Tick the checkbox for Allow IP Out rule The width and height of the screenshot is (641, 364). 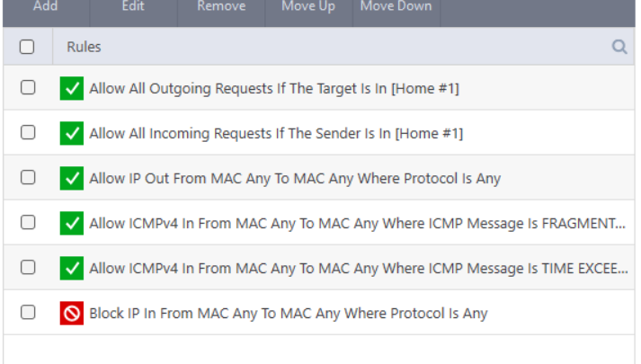28,177
